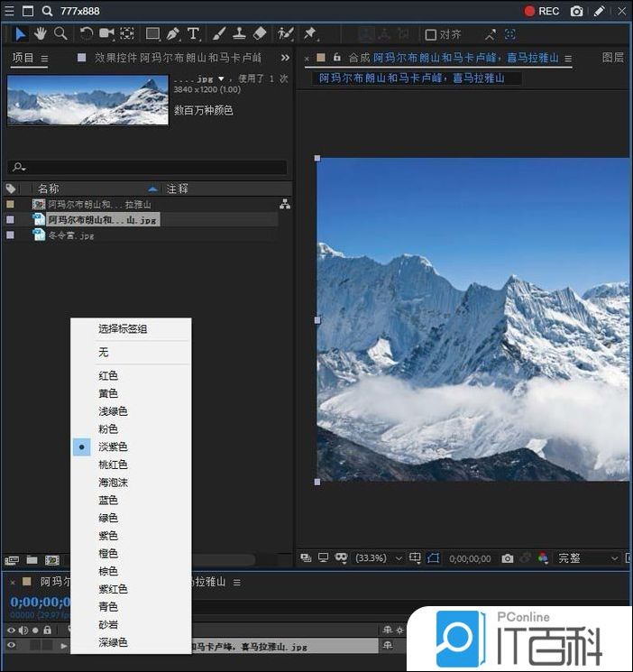The height and width of the screenshot is (672, 633).
Task: Open the composition panel menu icon
Action: point(568,59)
